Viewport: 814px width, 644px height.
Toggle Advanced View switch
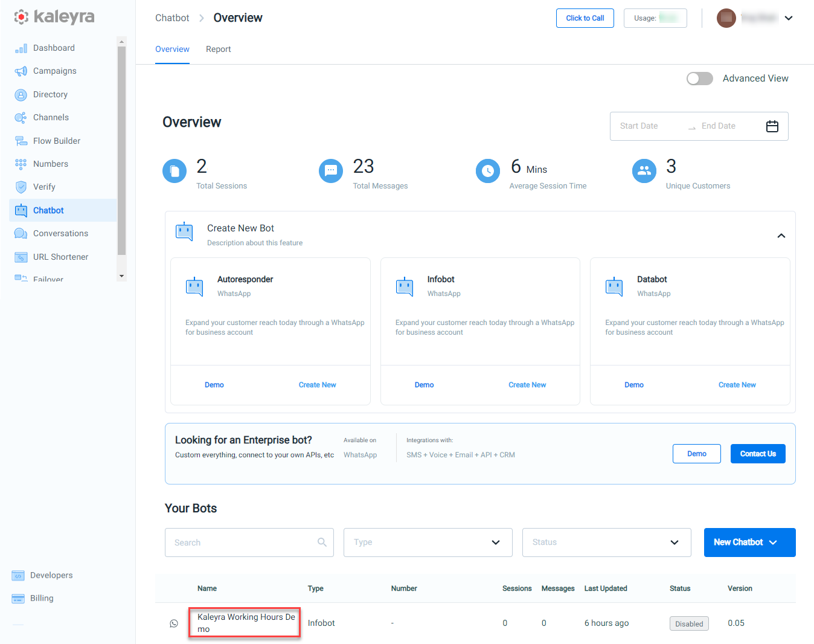coord(700,79)
